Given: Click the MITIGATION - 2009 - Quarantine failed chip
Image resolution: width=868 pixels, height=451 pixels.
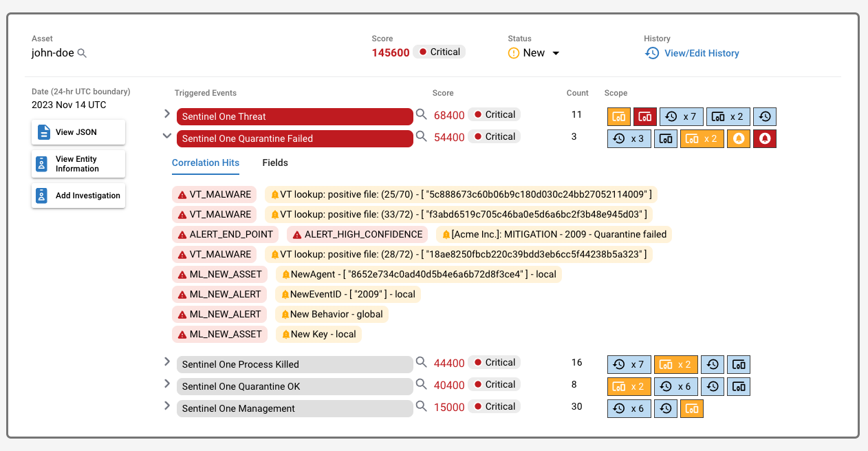Looking at the screenshot, I should tap(554, 234).
